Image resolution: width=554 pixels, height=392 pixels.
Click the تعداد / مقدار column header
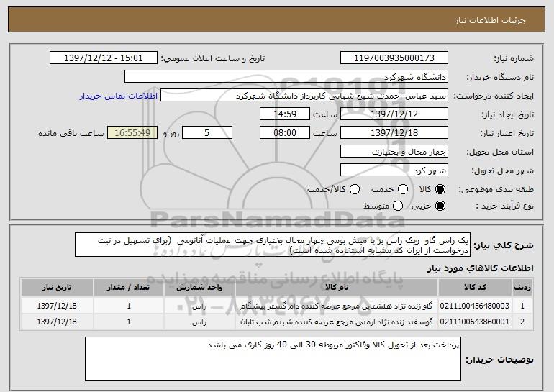[x=129, y=288]
